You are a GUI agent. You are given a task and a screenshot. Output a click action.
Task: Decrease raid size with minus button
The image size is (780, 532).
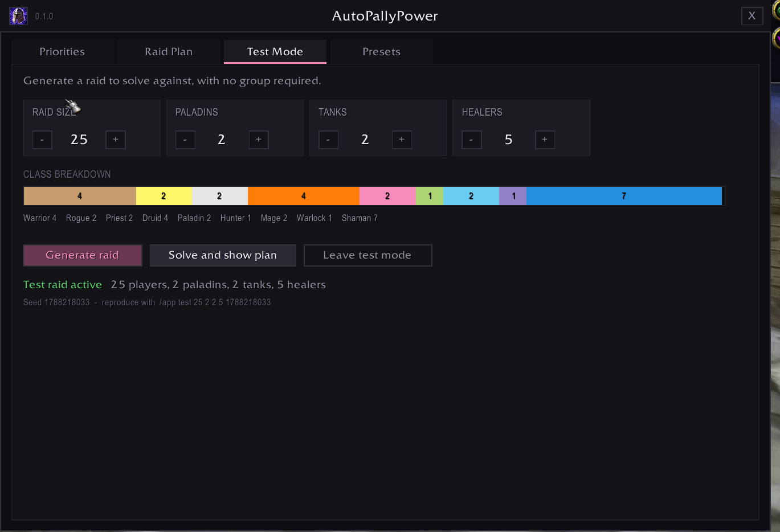42,140
